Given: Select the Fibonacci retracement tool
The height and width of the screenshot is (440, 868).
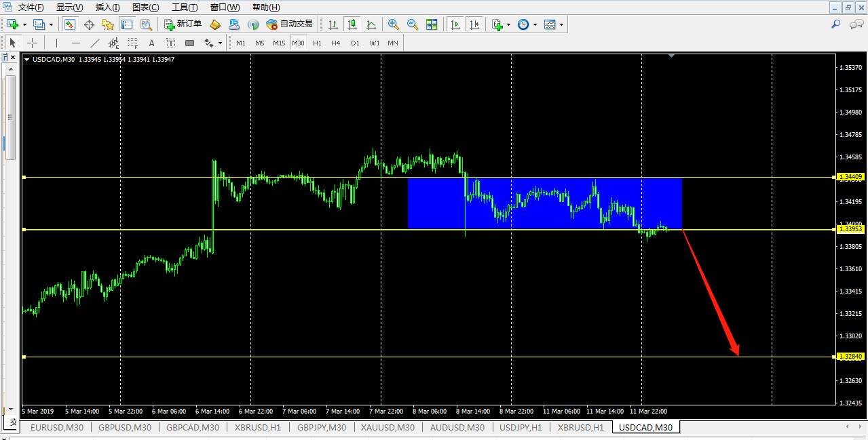Looking at the screenshot, I should click(x=133, y=43).
